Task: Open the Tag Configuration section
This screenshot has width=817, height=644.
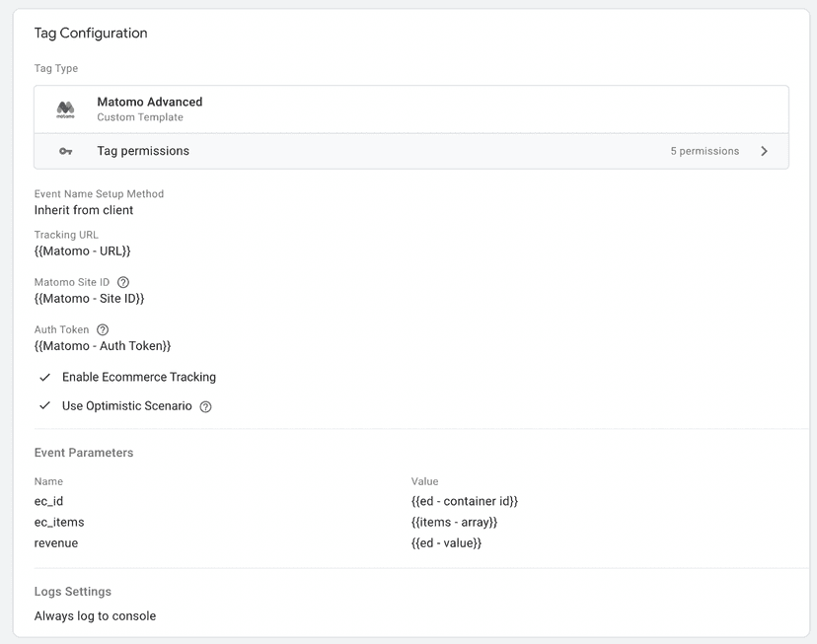Action: click(x=91, y=33)
